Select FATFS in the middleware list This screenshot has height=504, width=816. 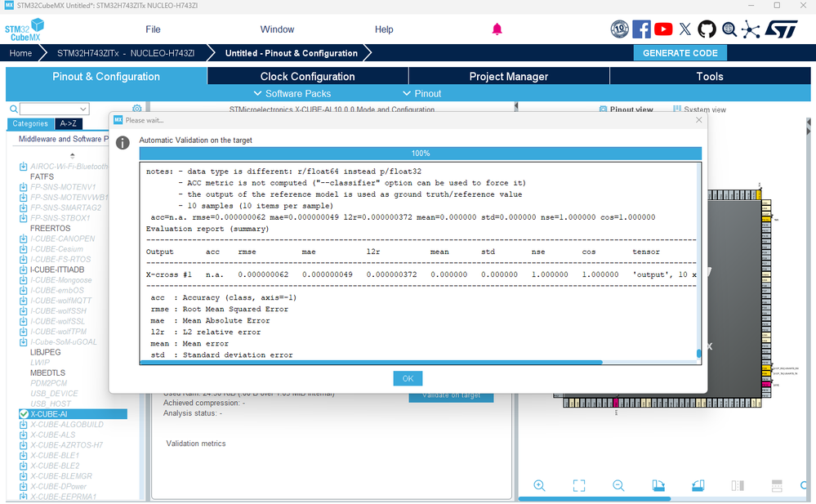(x=42, y=176)
